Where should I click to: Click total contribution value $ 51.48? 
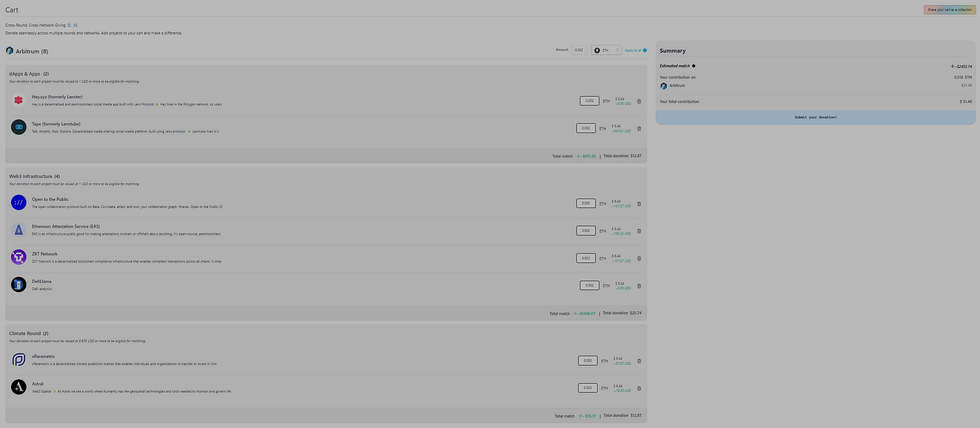[966, 102]
